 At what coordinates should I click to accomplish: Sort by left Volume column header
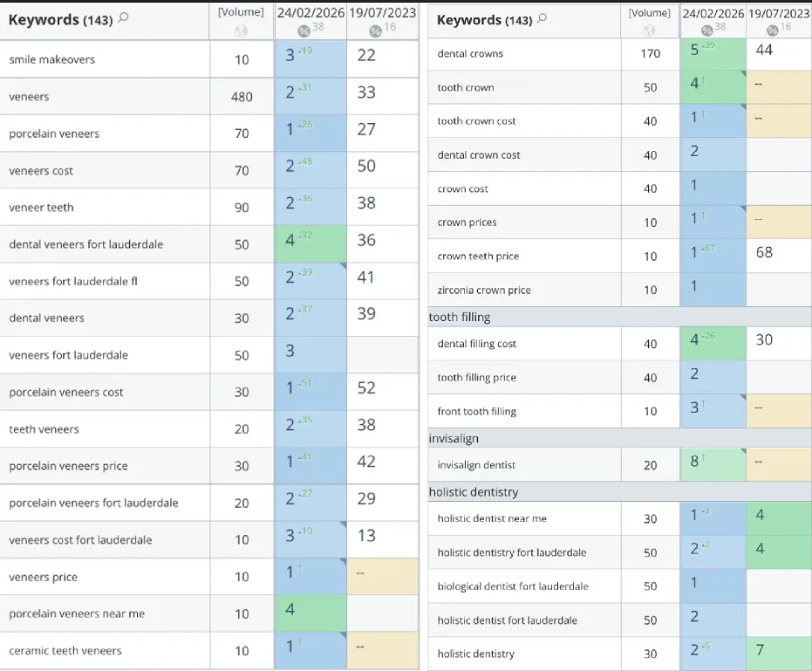tap(241, 12)
